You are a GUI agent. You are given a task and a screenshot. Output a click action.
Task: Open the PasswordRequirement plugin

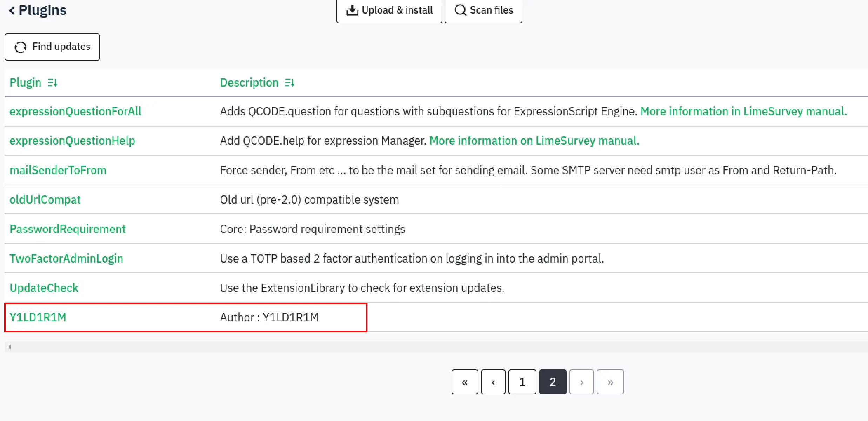click(67, 229)
